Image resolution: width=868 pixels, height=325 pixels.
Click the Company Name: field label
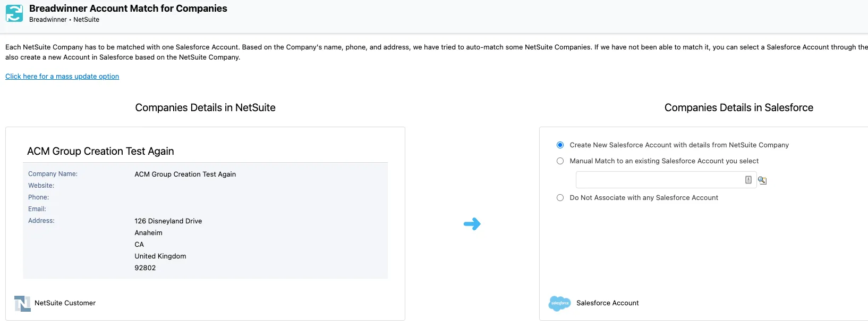pyautogui.click(x=53, y=174)
